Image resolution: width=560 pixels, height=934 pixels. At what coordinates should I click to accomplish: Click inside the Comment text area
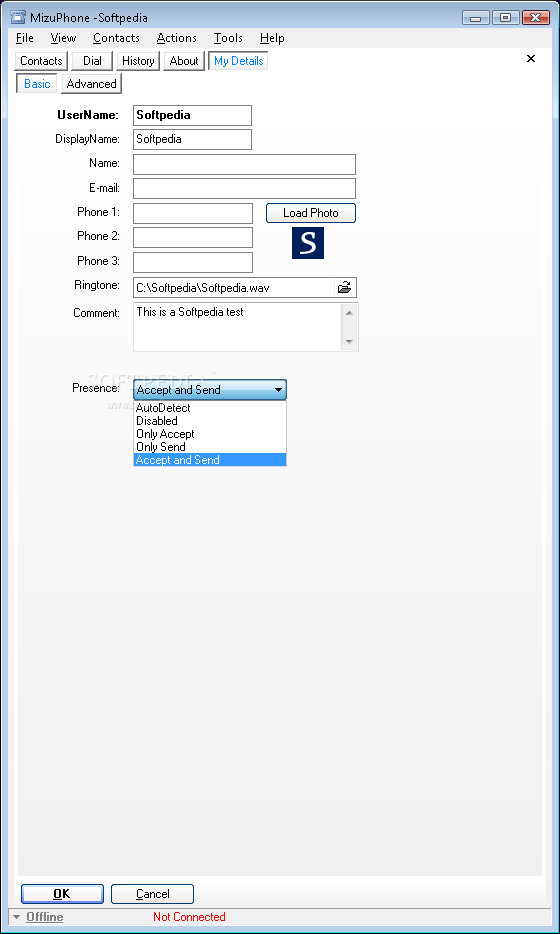237,327
